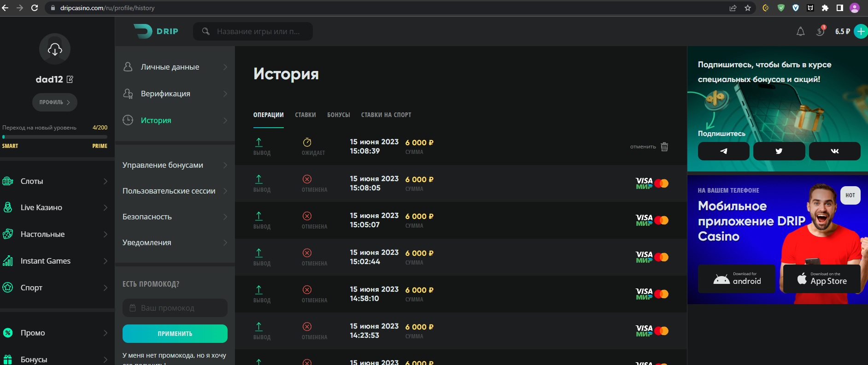This screenshot has height=365, width=868.
Task: Click the Верификация icon
Action: point(128,94)
